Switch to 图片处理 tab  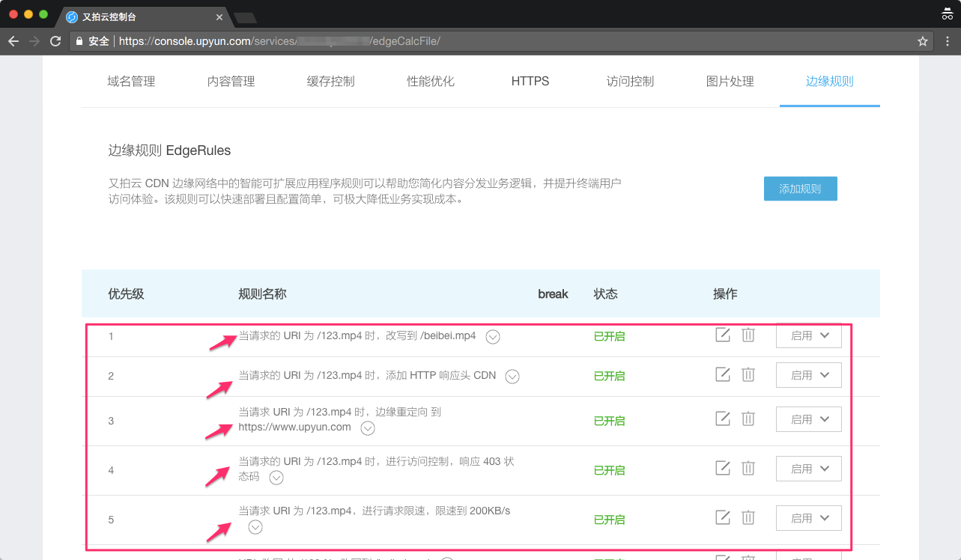tap(730, 81)
